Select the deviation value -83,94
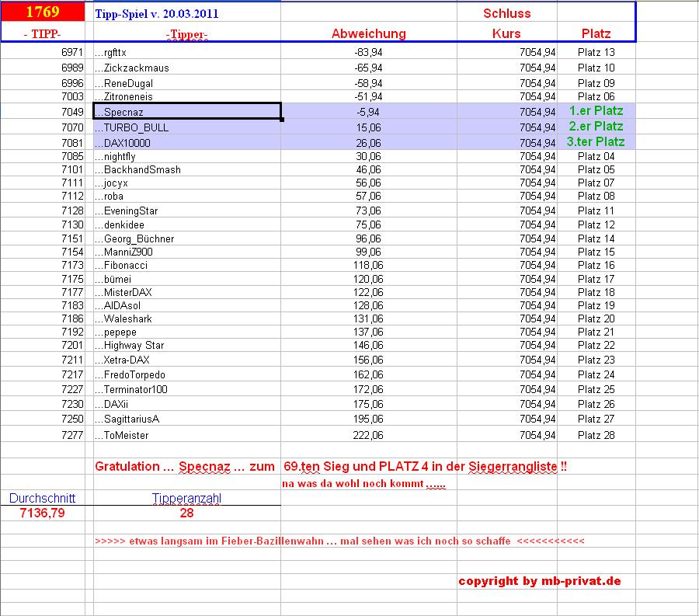 click(369, 52)
